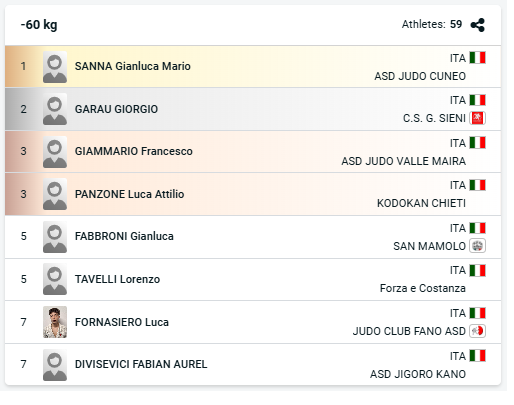Click the KODOKAN CHIETI club name
This screenshot has width=514, height=405.
tap(421, 203)
